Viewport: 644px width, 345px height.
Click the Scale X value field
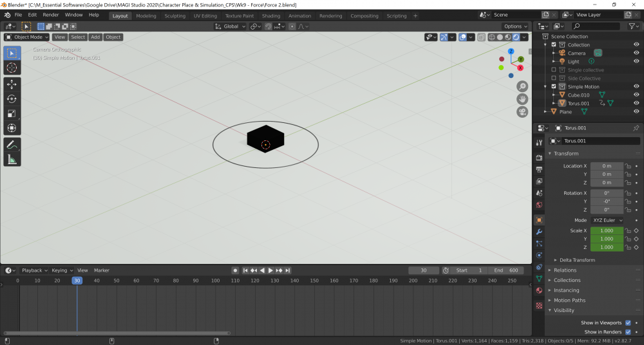click(x=607, y=230)
